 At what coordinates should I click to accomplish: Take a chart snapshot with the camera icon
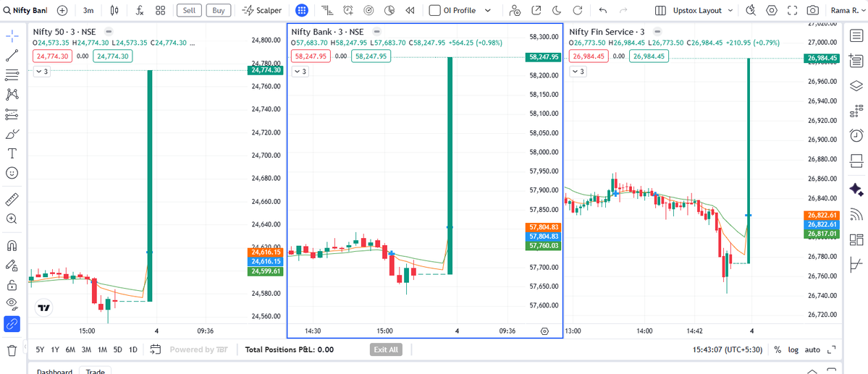813,10
